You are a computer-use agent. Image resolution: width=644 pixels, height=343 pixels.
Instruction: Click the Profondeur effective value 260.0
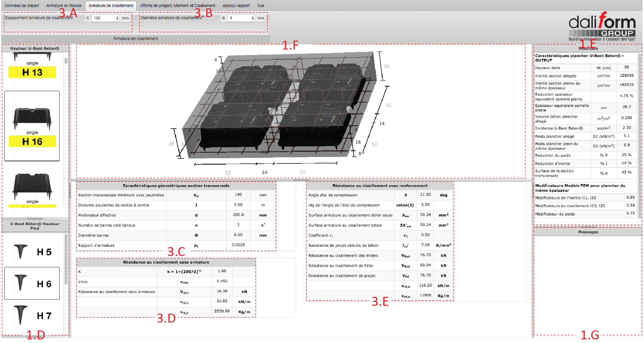pos(238,215)
